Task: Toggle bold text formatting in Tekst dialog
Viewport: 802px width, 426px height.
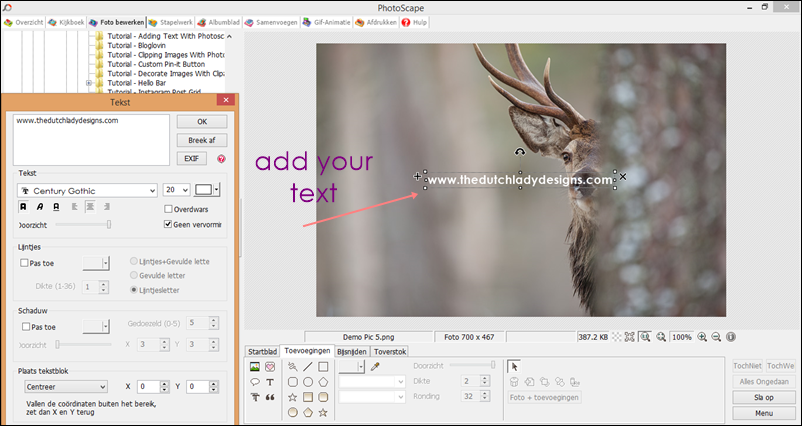Action: pos(23,207)
